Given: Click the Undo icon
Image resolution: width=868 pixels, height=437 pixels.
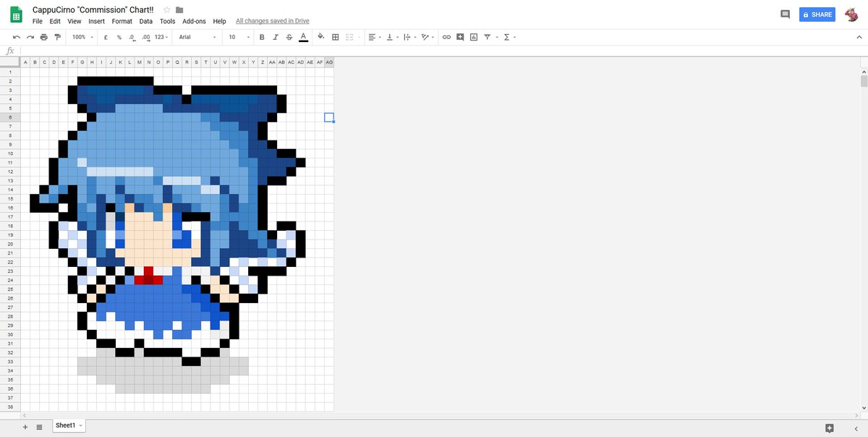Looking at the screenshot, I should tap(17, 37).
